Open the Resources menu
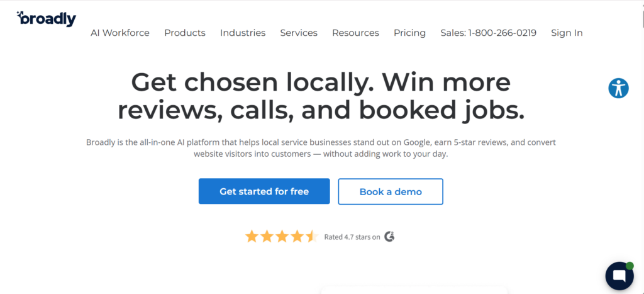Image resolution: width=644 pixels, height=294 pixels. point(356,33)
